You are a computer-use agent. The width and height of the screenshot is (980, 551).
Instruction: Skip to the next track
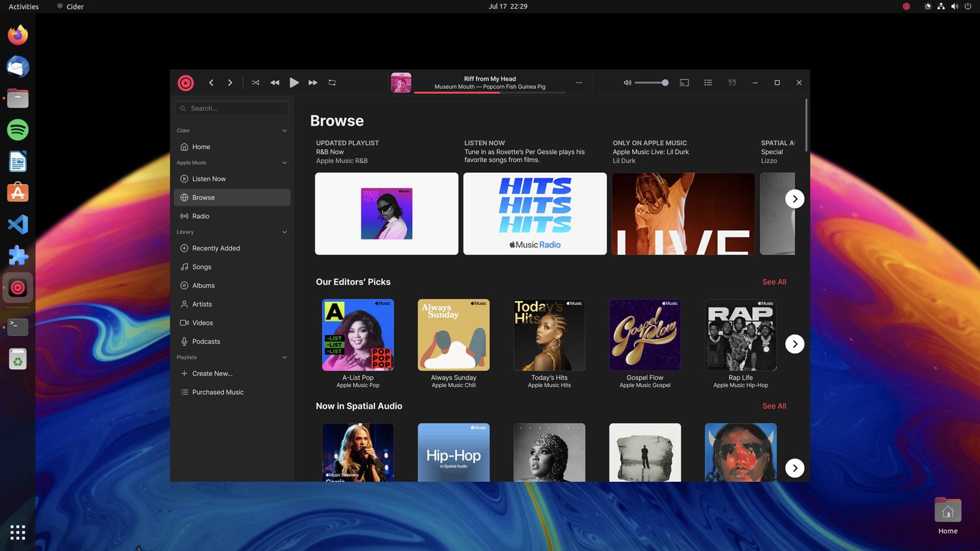(x=313, y=83)
